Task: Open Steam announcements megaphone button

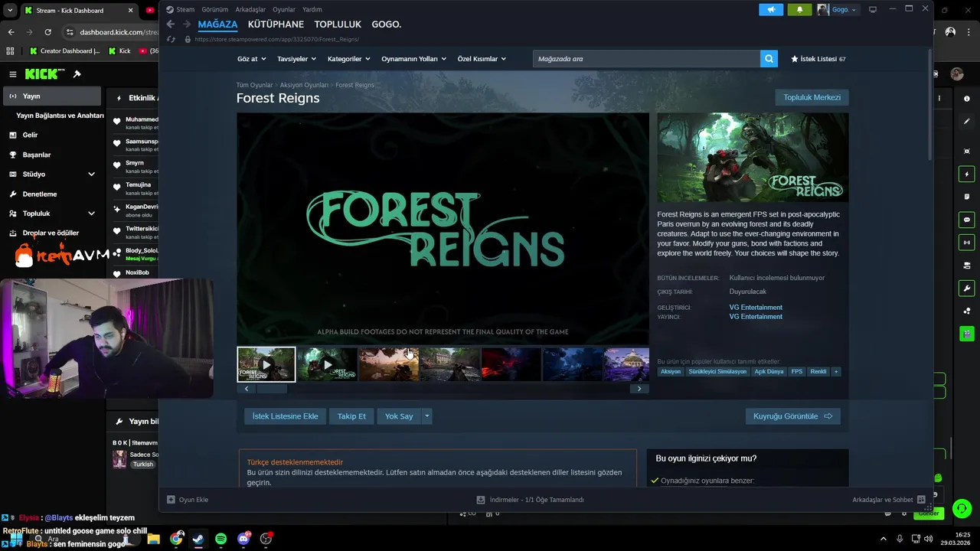Action: pyautogui.click(x=771, y=9)
